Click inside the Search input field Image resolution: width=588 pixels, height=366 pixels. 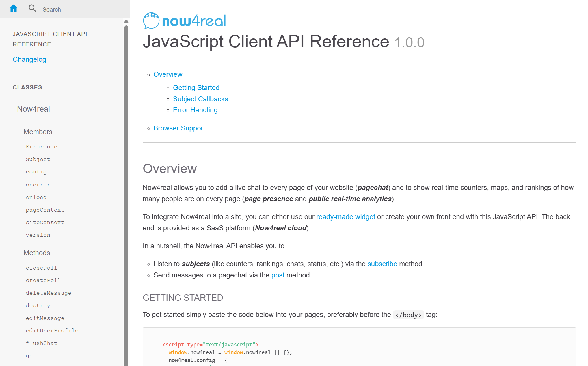(x=78, y=9)
